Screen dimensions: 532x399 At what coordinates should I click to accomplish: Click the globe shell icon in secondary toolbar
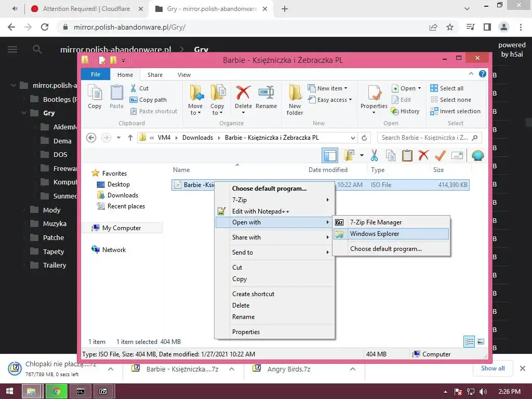[x=478, y=155]
